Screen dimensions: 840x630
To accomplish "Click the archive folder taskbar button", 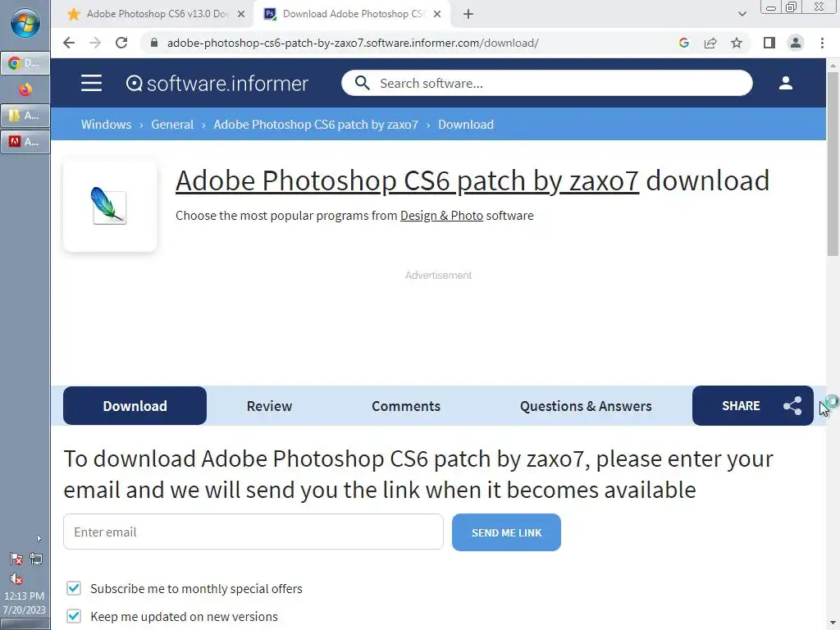I will [x=25, y=115].
